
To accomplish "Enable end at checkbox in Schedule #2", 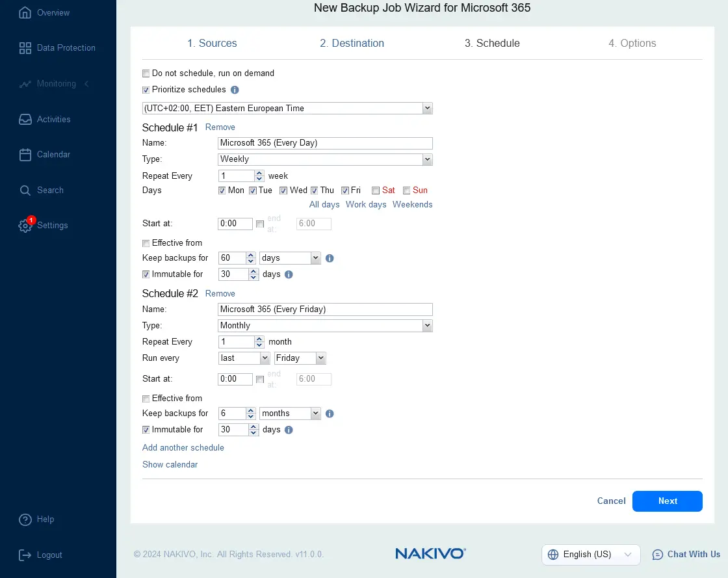I will [260, 379].
